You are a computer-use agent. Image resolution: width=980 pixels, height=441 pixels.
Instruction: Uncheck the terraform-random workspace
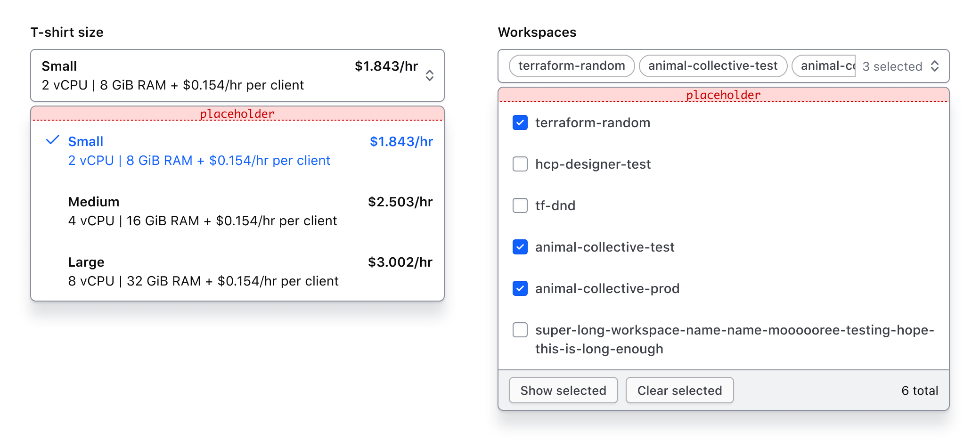(x=520, y=122)
